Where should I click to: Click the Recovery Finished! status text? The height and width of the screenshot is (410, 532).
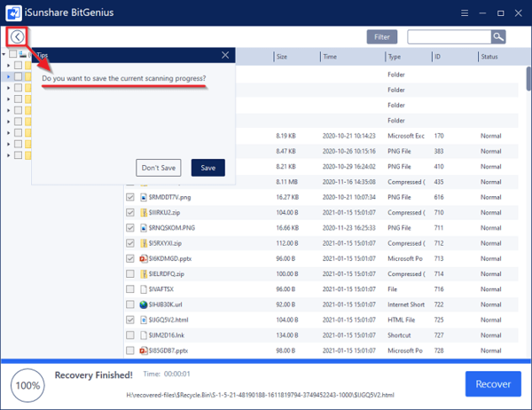tap(94, 375)
